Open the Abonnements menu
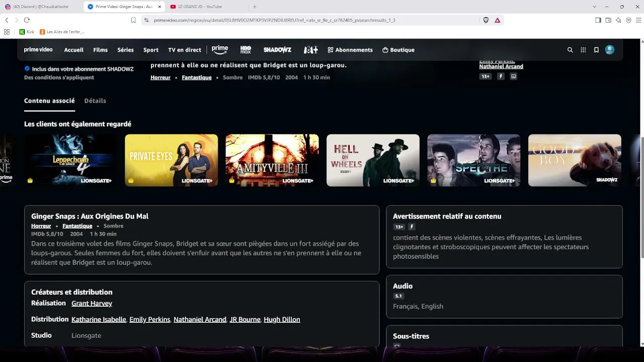Viewport: 644px width, 362px height. (350, 50)
